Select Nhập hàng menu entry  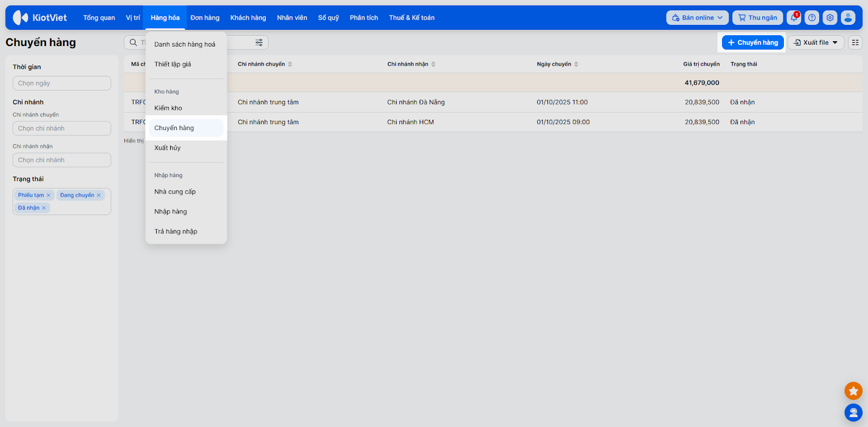coord(186,211)
